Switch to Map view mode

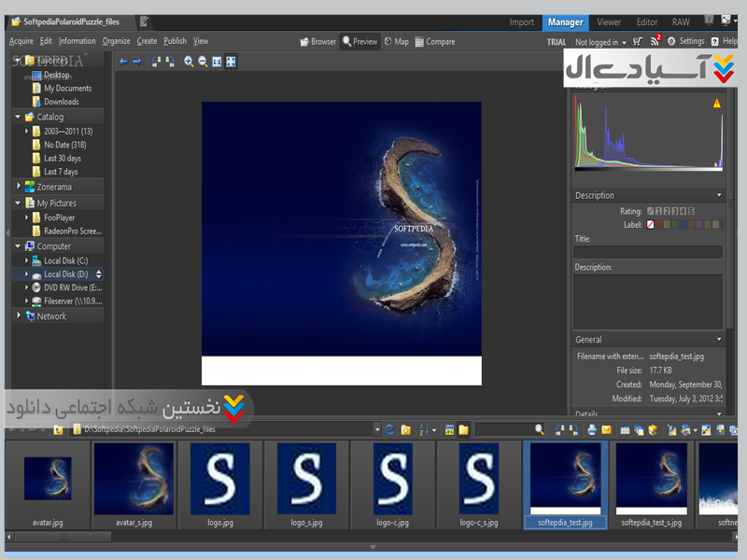(x=396, y=41)
